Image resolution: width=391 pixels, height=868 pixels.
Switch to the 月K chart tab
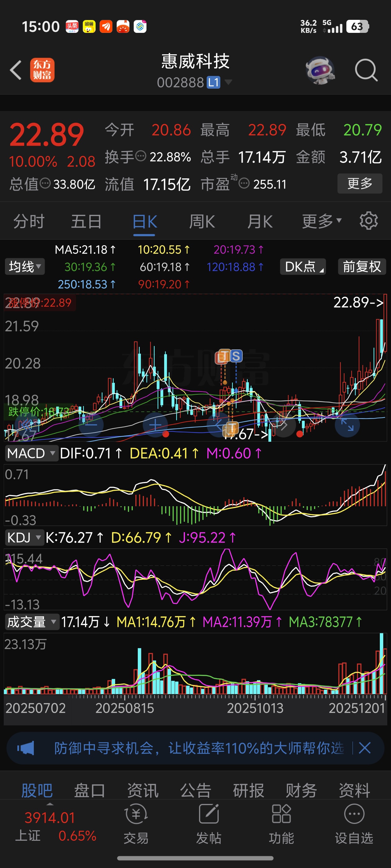[x=260, y=222]
